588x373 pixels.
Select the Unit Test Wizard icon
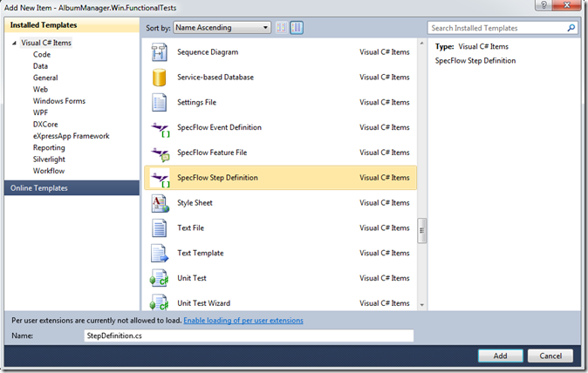[x=160, y=302]
